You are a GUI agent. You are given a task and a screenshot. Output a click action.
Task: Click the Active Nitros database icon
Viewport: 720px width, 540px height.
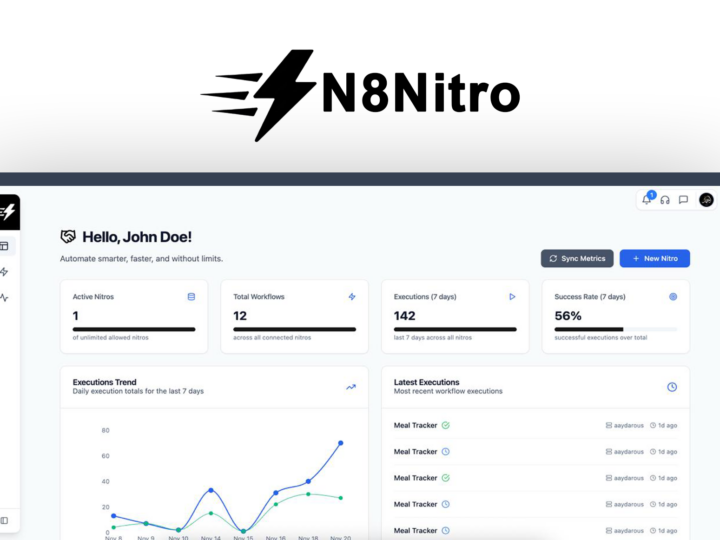click(x=191, y=297)
